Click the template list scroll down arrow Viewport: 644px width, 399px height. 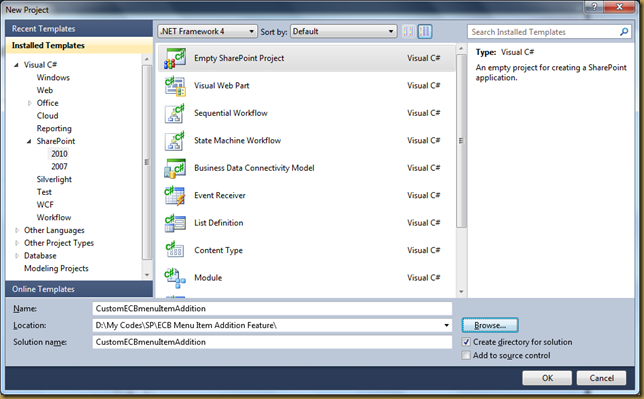coord(461,292)
